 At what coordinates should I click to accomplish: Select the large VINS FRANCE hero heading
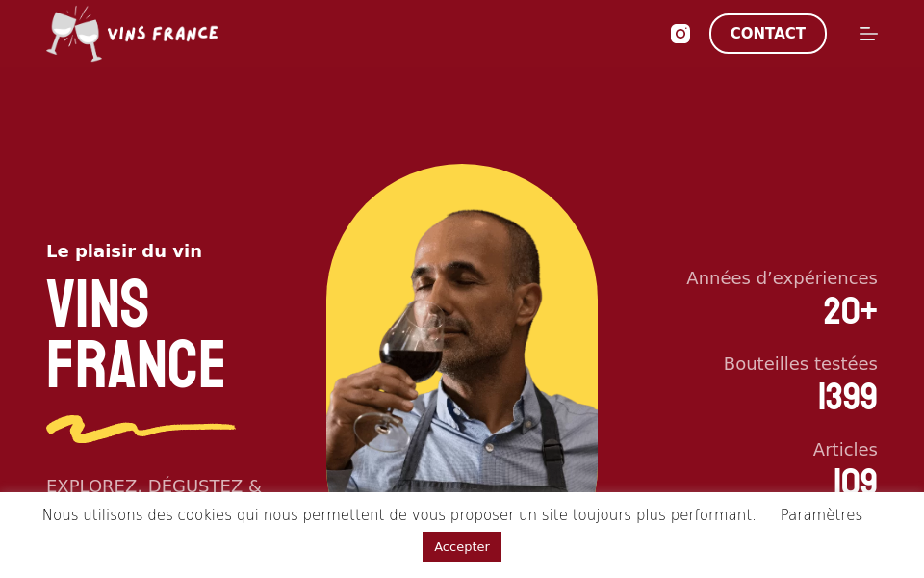point(135,332)
